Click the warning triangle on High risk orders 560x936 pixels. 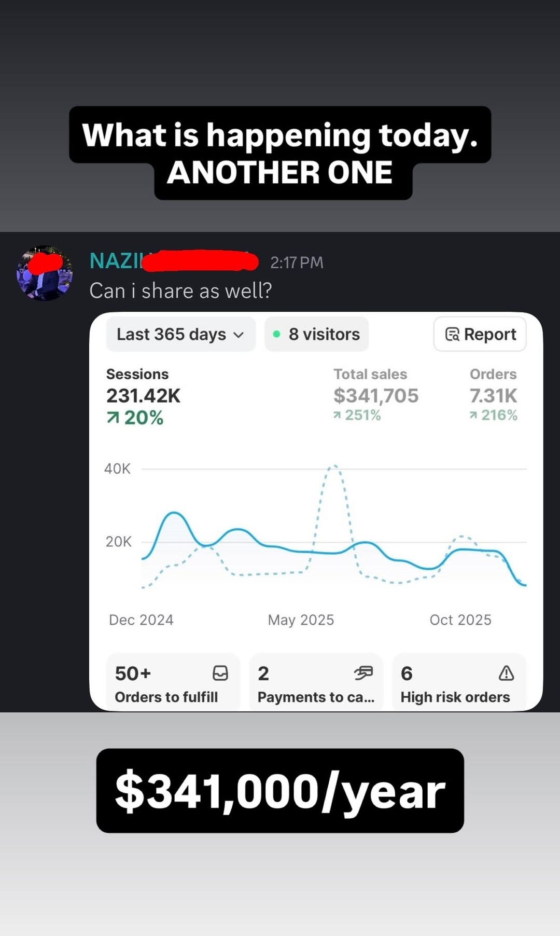click(506, 673)
